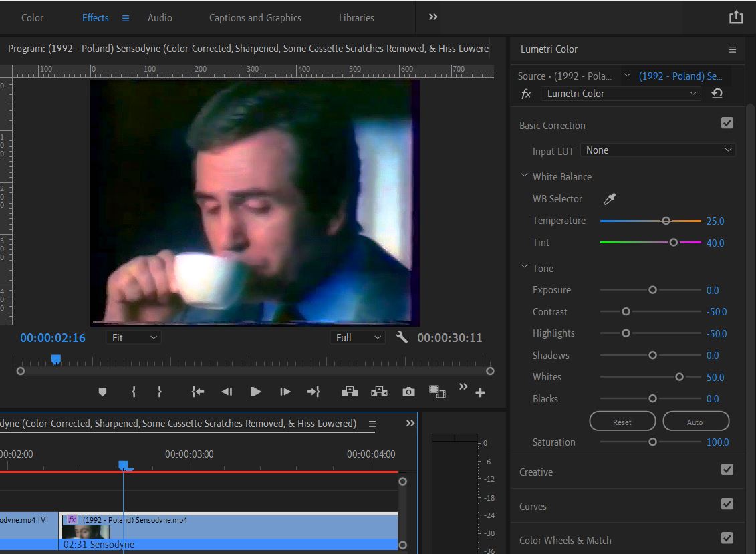Collapse the White Balance section
The image size is (756, 554).
point(525,176)
